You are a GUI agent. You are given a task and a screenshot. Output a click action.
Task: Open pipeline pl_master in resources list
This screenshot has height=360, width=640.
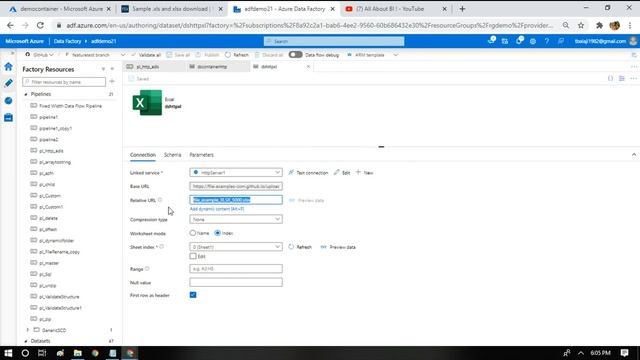coord(49,263)
